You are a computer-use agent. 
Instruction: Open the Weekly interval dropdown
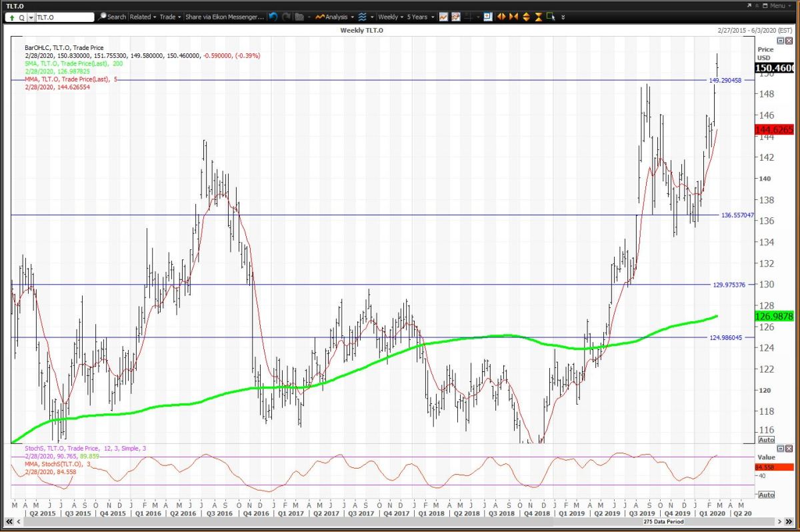(x=389, y=17)
